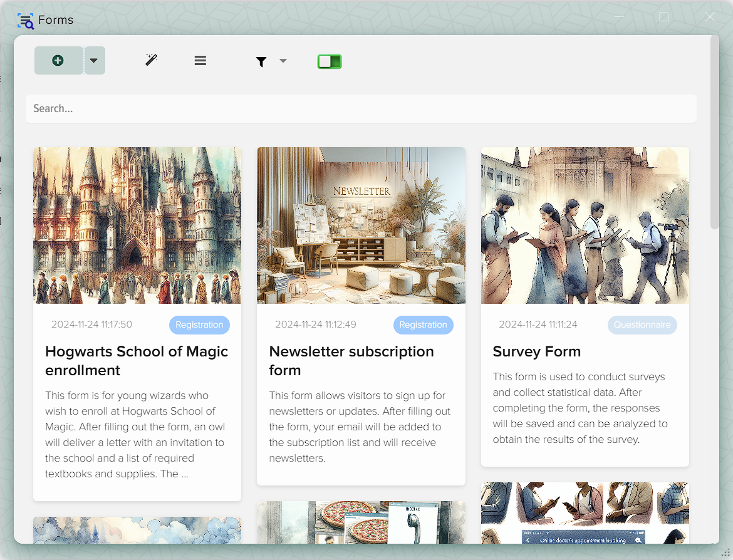The width and height of the screenshot is (733, 560).
Task: Expand the filter dropdown arrow
Action: tap(283, 61)
